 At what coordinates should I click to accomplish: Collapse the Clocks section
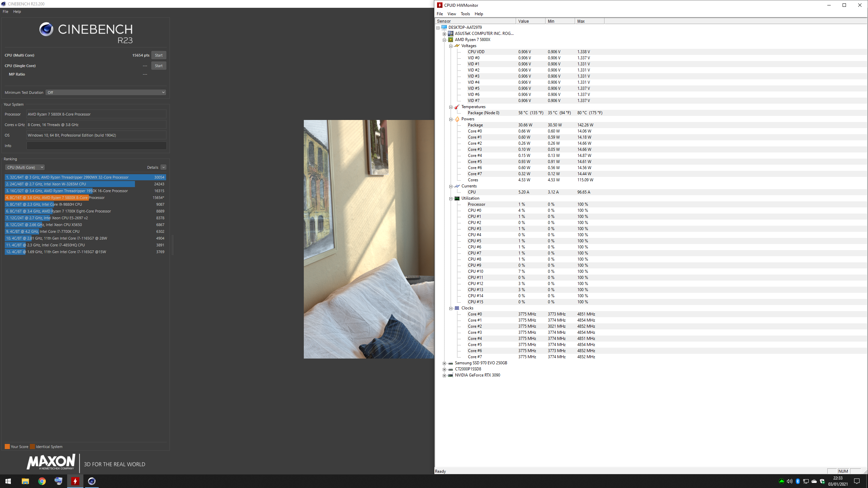(451, 308)
